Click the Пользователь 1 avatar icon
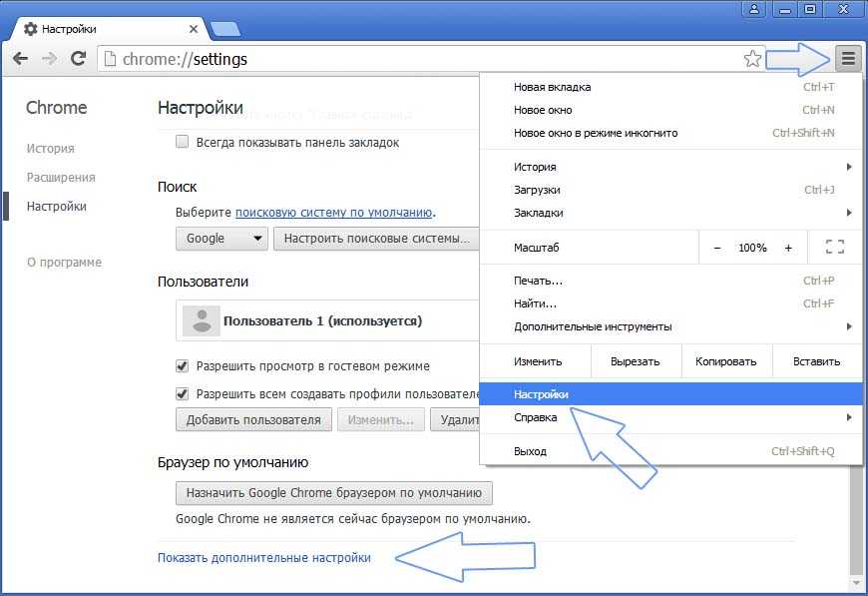 pyautogui.click(x=202, y=320)
